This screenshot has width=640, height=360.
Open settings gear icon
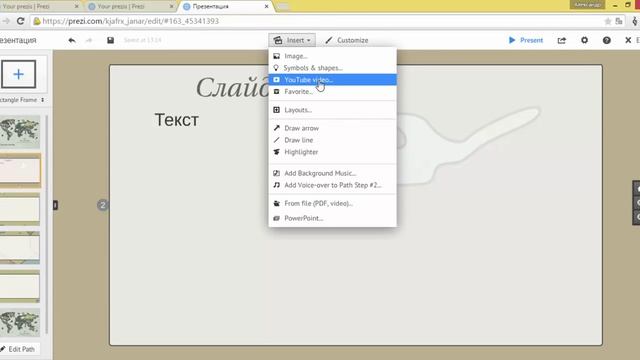coord(584,40)
